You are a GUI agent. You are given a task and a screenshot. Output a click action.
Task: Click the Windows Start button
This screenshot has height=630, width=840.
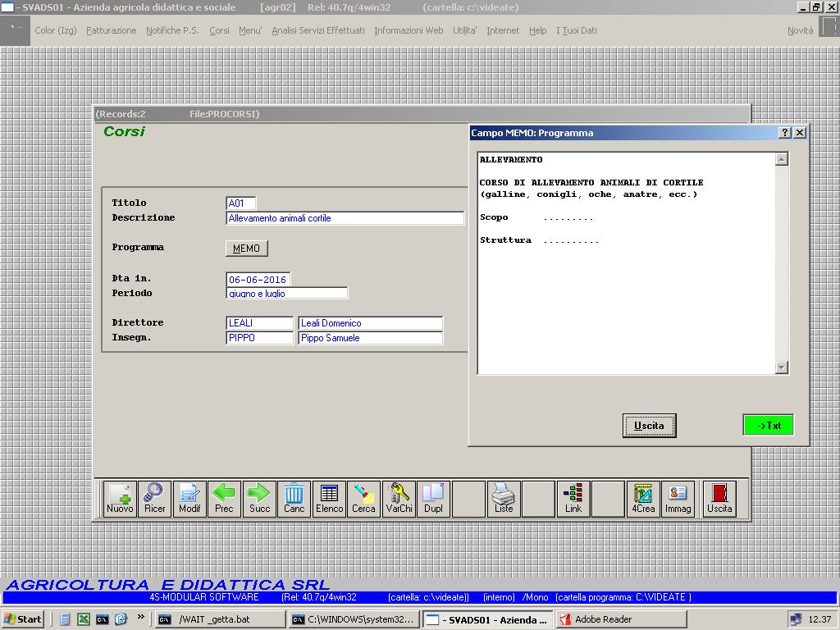(22, 619)
